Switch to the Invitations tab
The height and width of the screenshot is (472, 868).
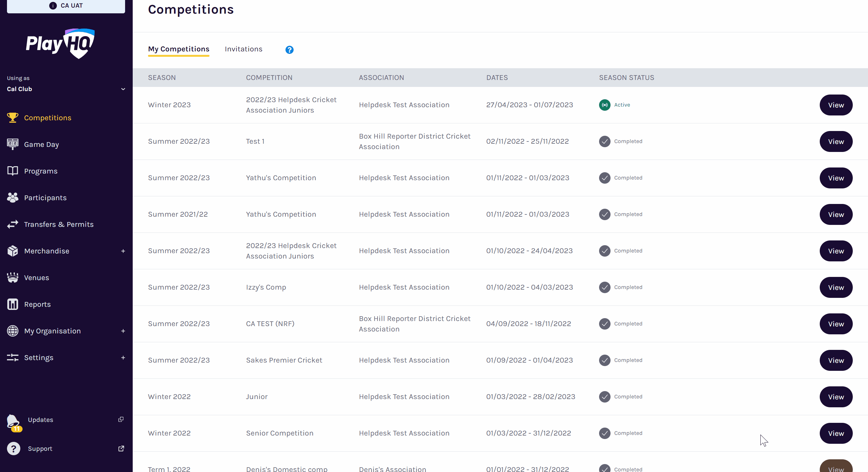point(243,49)
